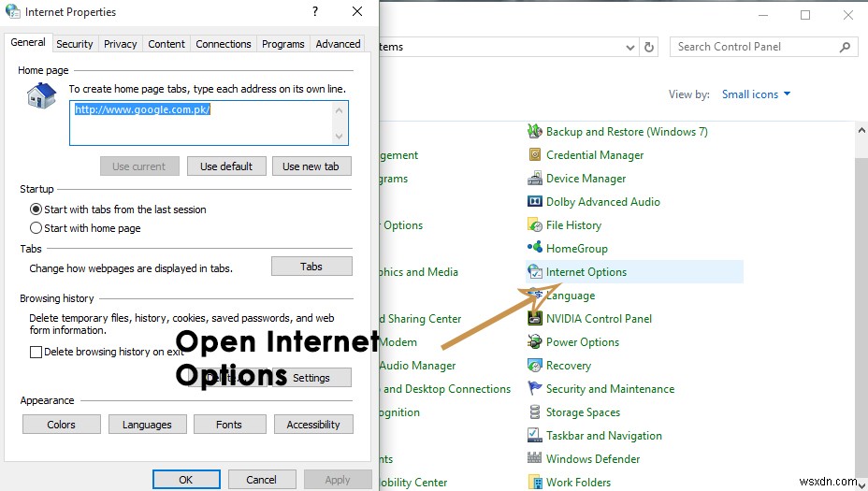Click the Fonts button
Viewport: 868px width, 491px height.
point(228,425)
